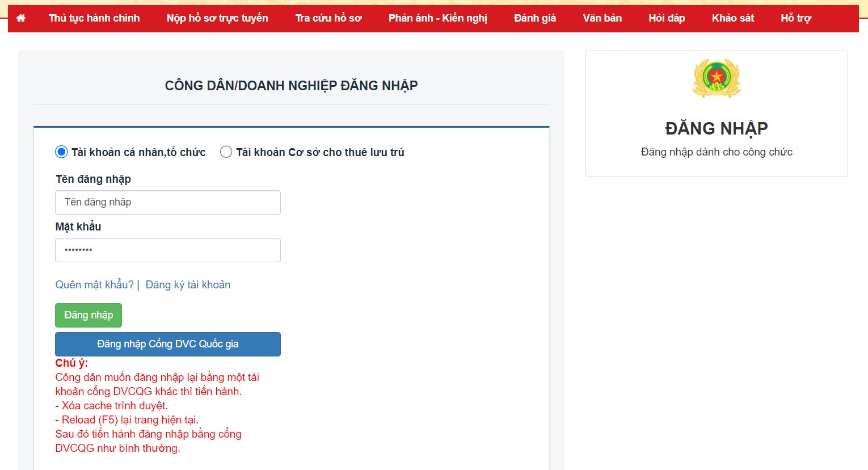Open 'ĐĂNG NHẬP' login for công chức

[x=717, y=129]
